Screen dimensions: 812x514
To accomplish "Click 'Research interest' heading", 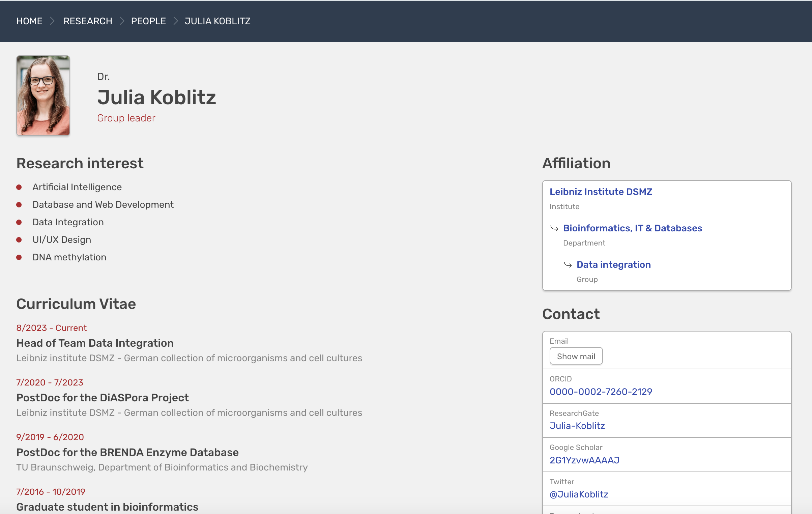I will pos(80,163).
